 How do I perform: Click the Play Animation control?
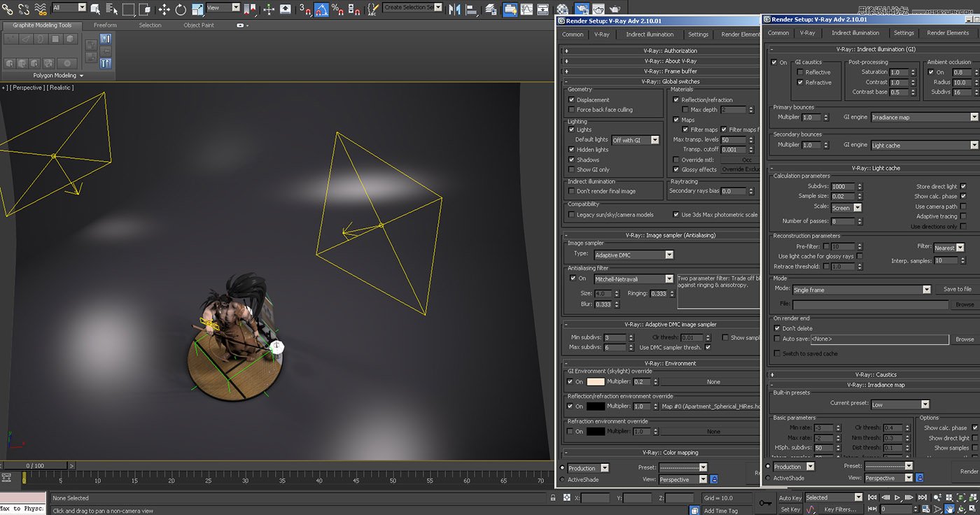(897, 498)
